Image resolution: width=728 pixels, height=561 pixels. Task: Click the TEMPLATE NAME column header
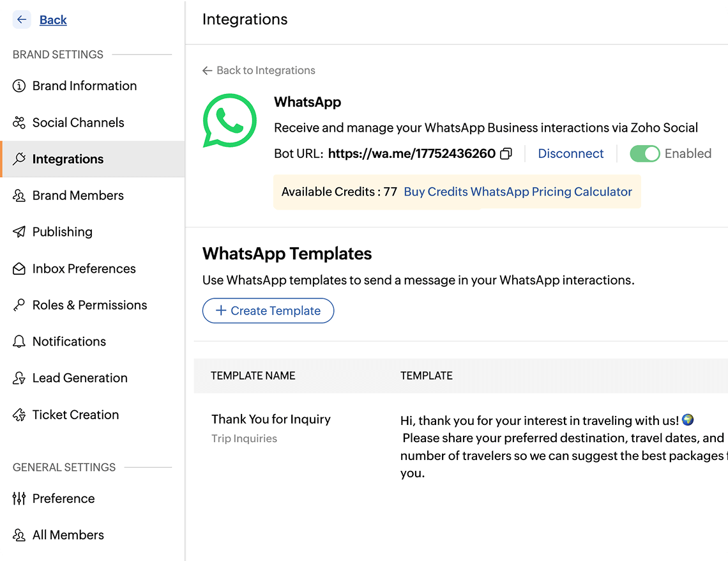pyautogui.click(x=253, y=376)
